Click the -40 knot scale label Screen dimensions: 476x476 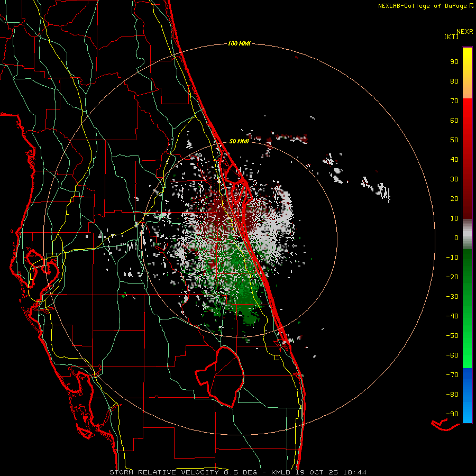click(452, 316)
